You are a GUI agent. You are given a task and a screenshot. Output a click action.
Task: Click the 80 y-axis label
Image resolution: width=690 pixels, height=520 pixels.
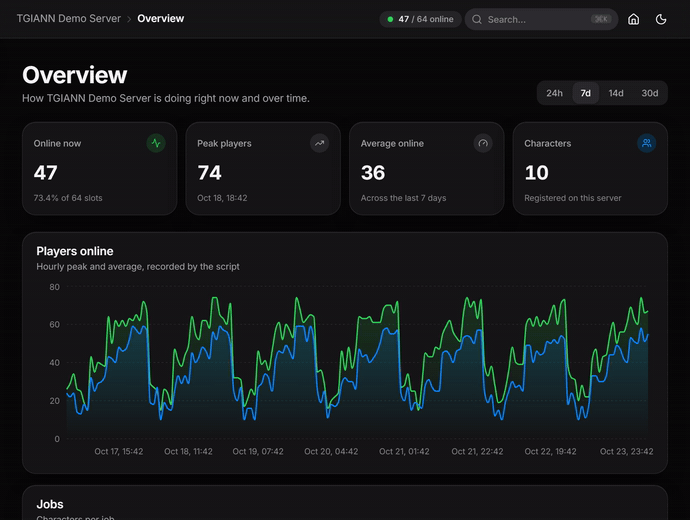pos(55,287)
